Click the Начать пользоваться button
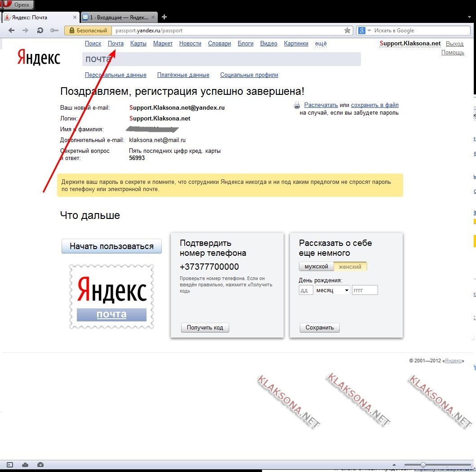 (x=111, y=246)
